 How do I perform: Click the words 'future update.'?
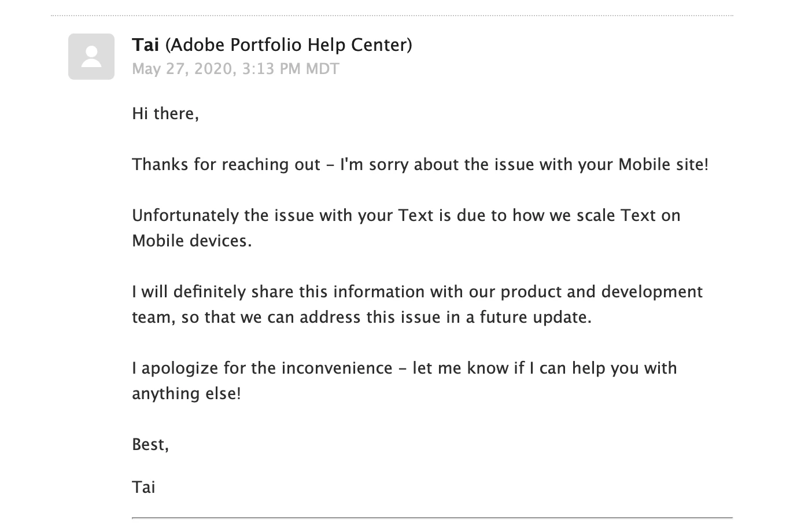536,318
